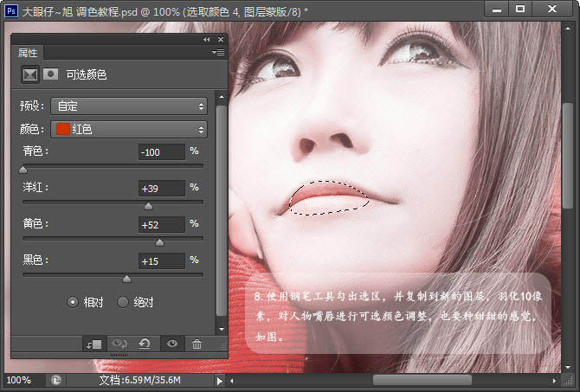
Task: Click the 100% zoom level field
Action: pyautogui.click(x=21, y=380)
